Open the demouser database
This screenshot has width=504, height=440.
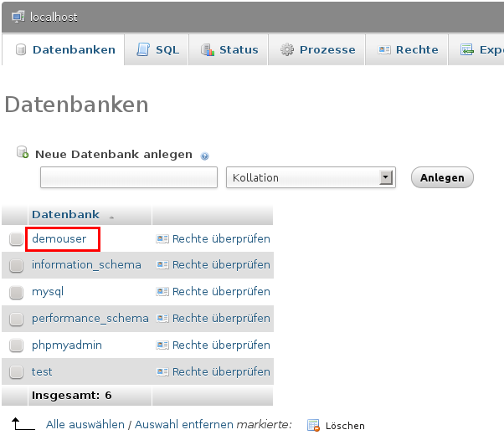pos(59,239)
